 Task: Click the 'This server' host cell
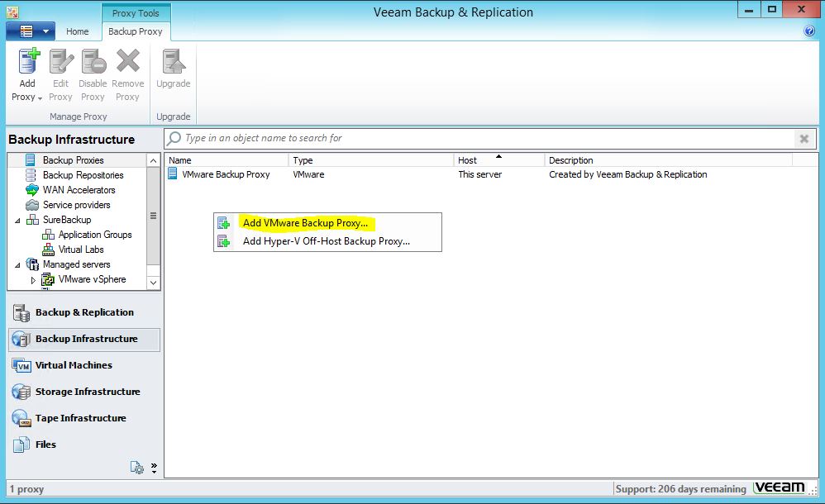coord(479,174)
